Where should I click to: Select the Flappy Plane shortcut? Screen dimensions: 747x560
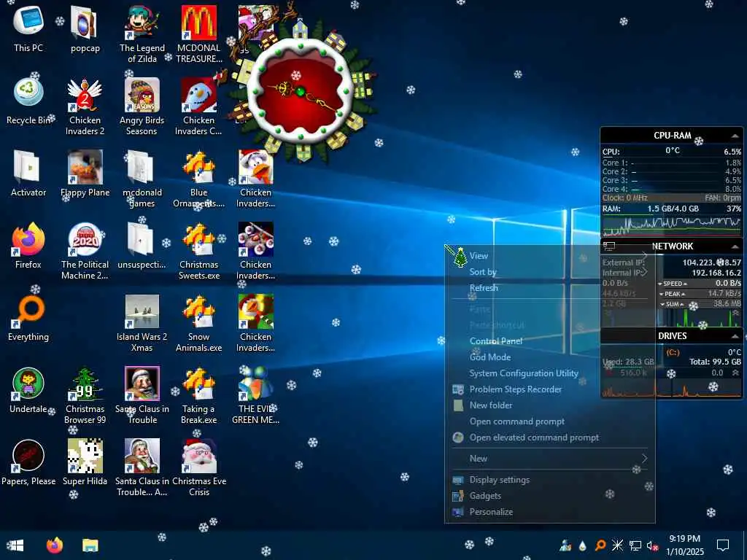tap(85, 174)
